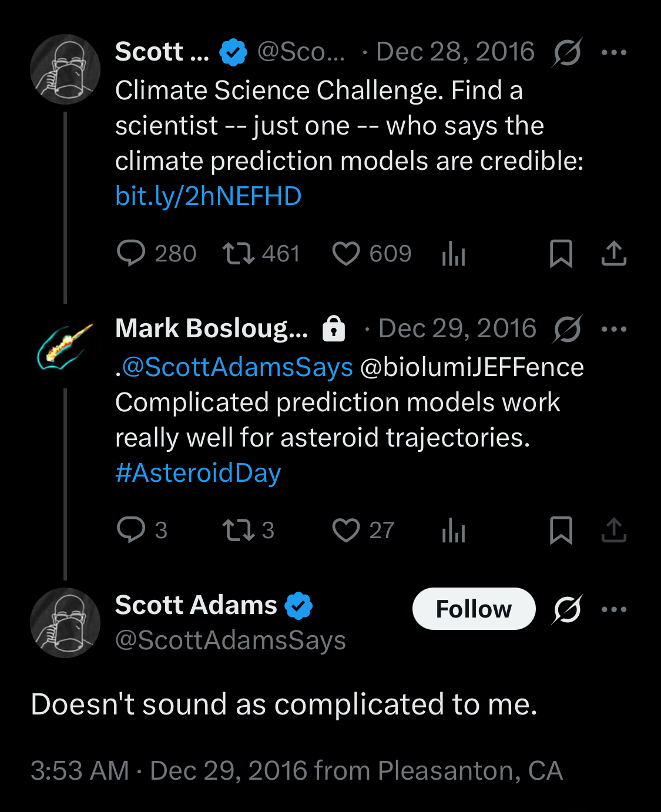Retweet the Climate Science Challenge tweet
Viewport: 661px width, 812px height.
click(238, 254)
